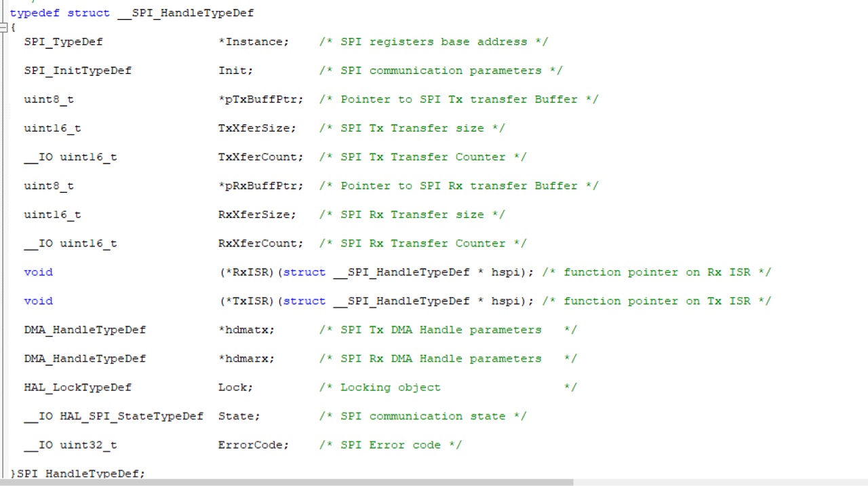Click the SPI registers base address comment
Viewport: 868px width, 486px height.
click(x=433, y=42)
